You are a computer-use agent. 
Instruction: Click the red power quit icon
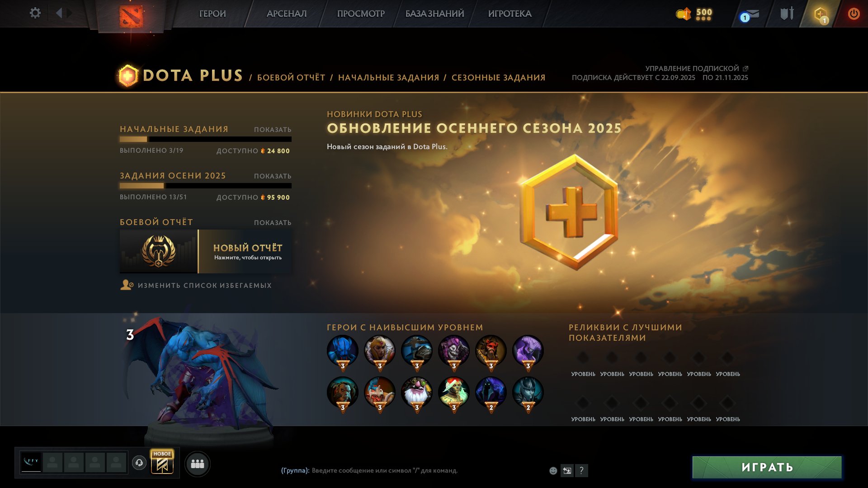click(x=854, y=14)
